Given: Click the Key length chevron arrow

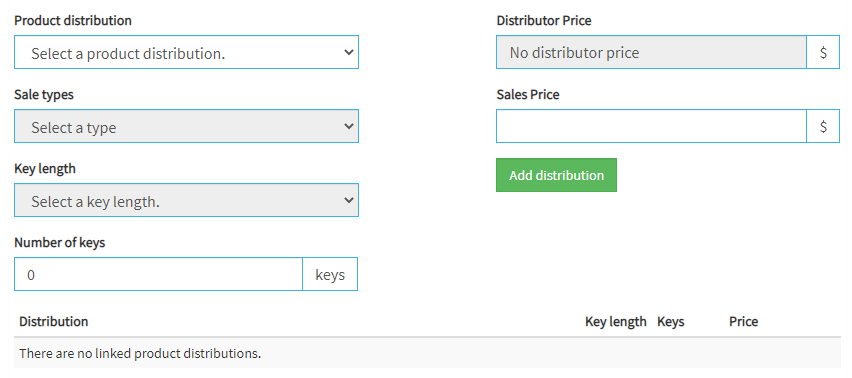Looking at the screenshot, I should (349, 200).
